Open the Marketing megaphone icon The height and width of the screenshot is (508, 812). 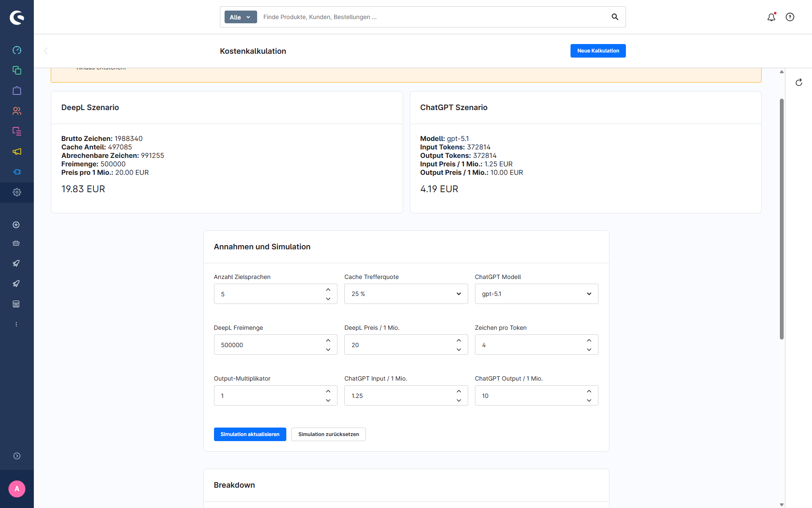[17, 152]
